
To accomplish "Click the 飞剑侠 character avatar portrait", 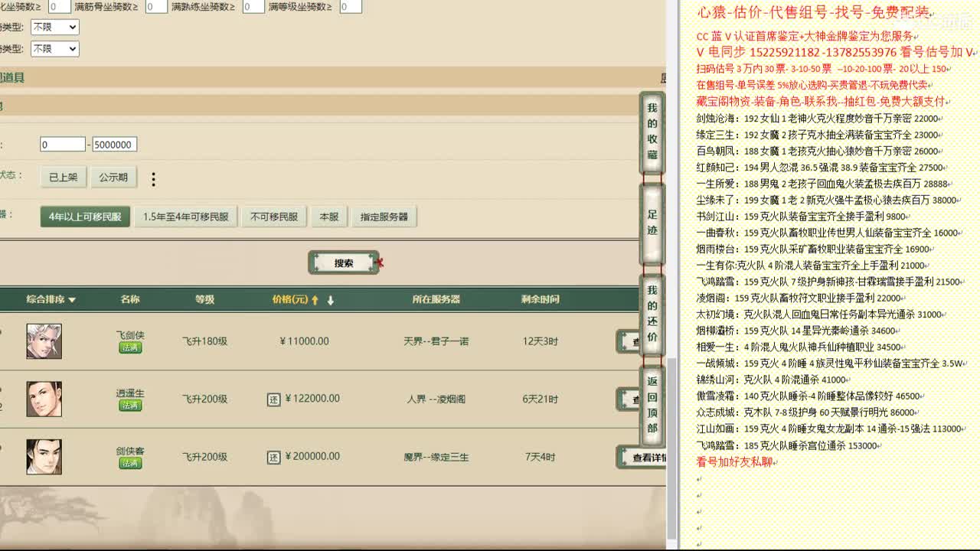I will pyautogui.click(x=44, y=341).
